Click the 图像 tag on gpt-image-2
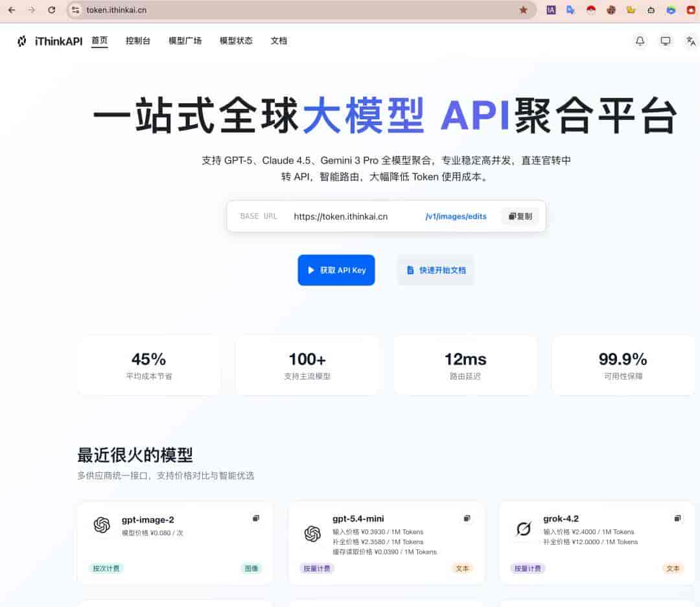 tap(251, 569)
